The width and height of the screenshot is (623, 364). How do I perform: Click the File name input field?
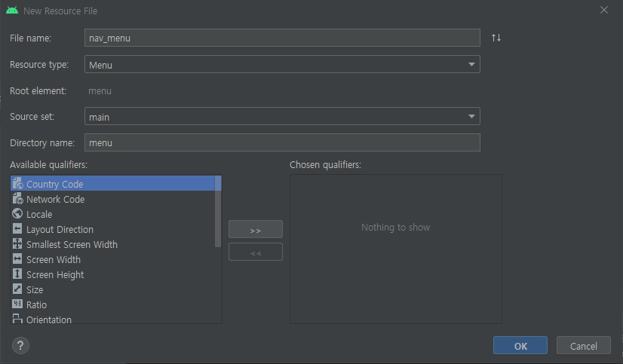pos(282,38)
